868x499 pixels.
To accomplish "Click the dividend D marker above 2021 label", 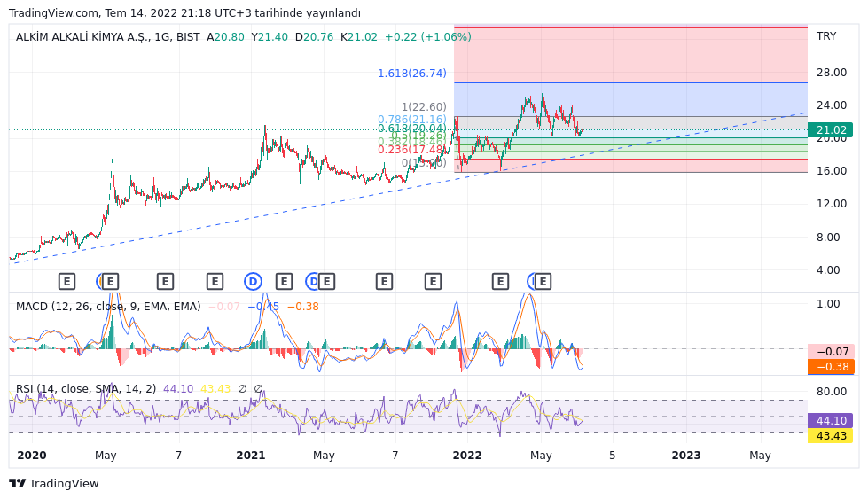I will point(253,282).
